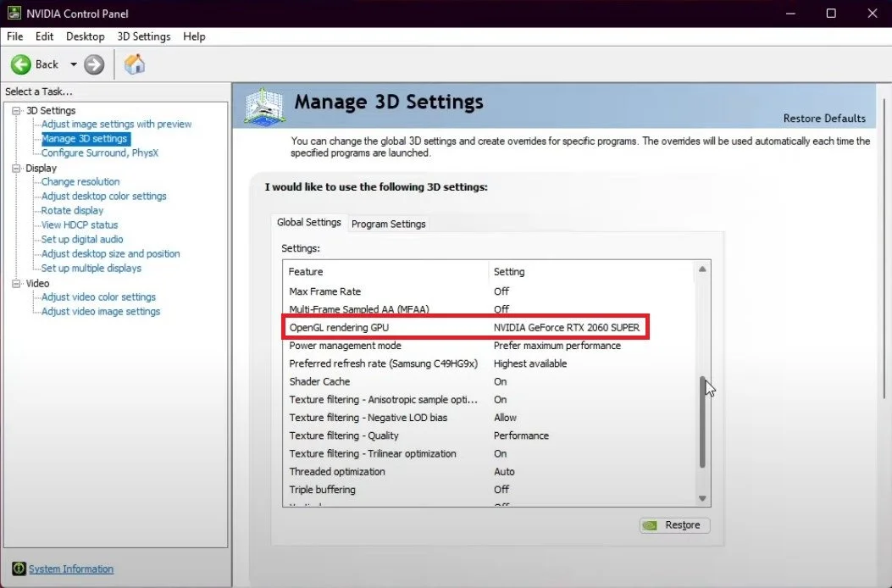Select Manage 3D settings in the tree

coord(84,138)
